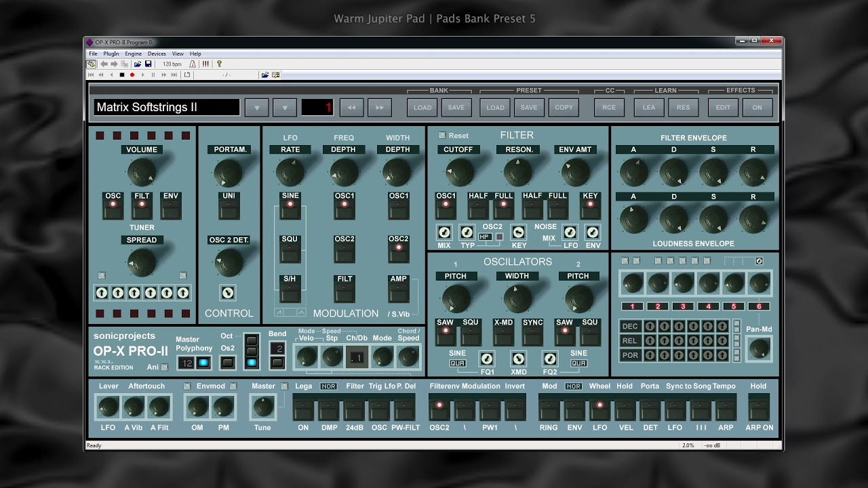
Task: Click the red MIDI panic exclamation icon
Action: [205, 64]
